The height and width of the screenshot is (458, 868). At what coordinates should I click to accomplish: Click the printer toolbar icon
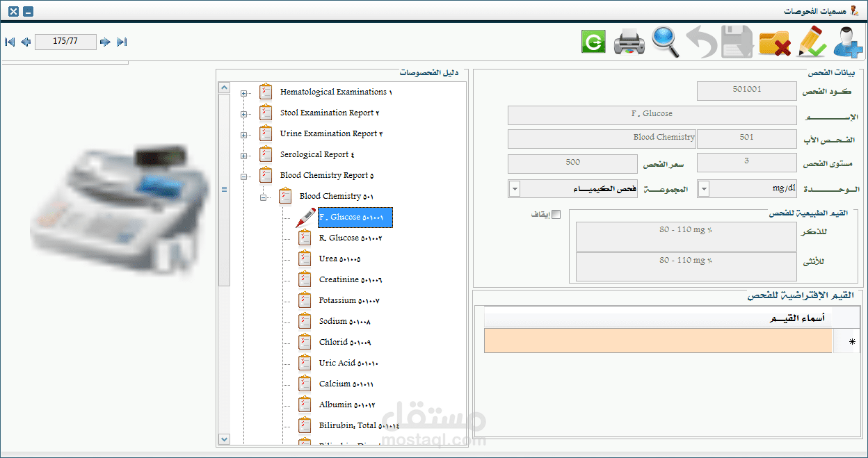629,42
